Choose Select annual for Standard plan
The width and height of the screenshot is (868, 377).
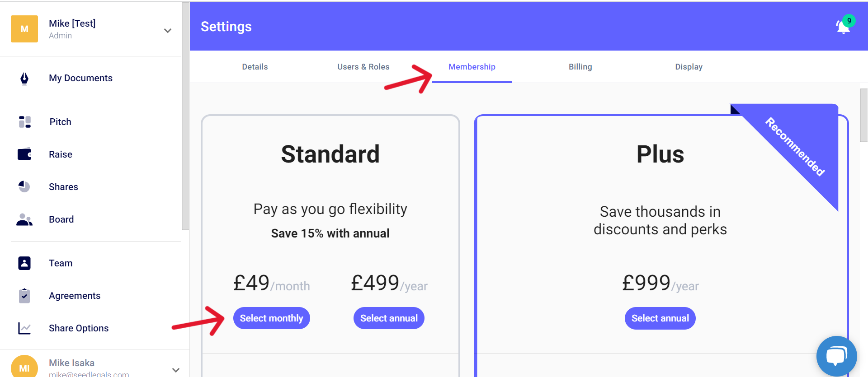tap(389, 318)
